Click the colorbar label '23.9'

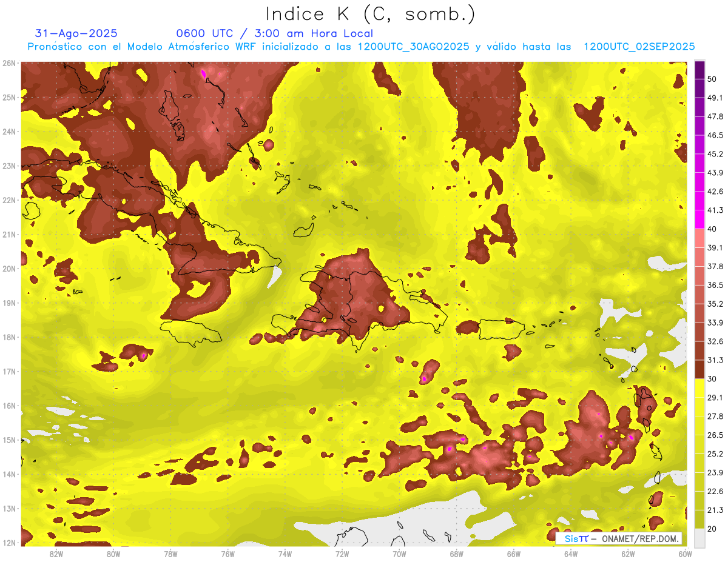pyautogui.click(x=715, y=473)
